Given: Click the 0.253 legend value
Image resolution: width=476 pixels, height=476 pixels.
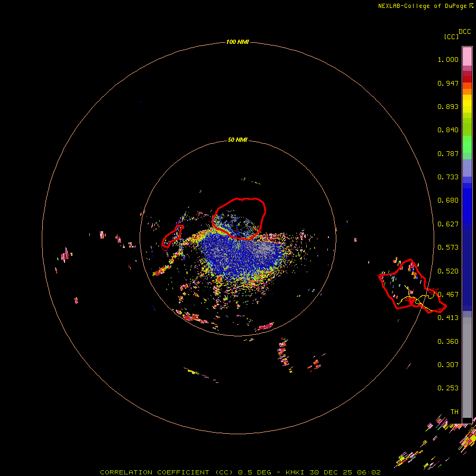Looking at the screenshot, I should pyautogui.click(x=448, y=388).
